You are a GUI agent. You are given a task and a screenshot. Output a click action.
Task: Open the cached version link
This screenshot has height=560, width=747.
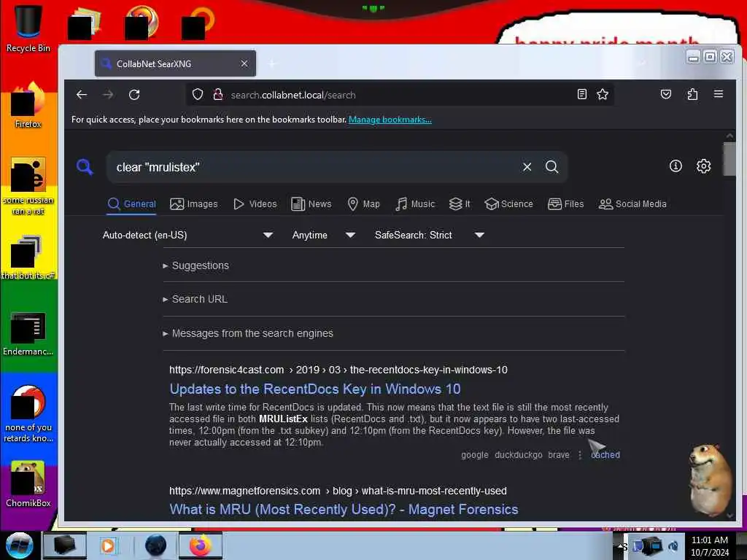(x=605, y=455)
